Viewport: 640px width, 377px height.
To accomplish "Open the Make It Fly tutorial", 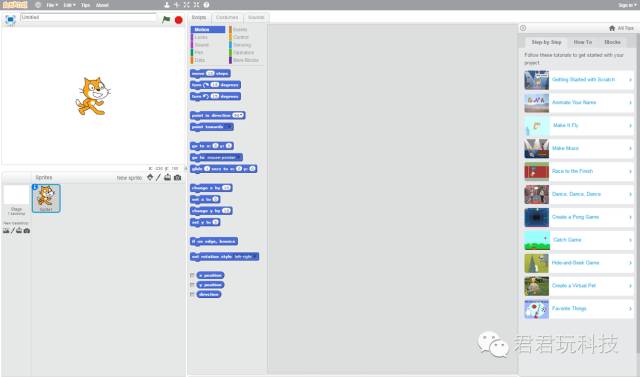I will pyautogui.click(x=578, y=125).
